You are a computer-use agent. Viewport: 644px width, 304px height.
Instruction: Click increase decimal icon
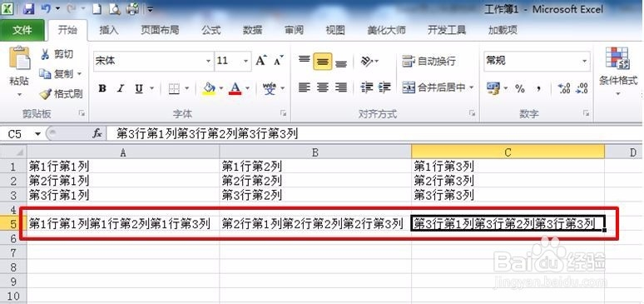[564, 88]
